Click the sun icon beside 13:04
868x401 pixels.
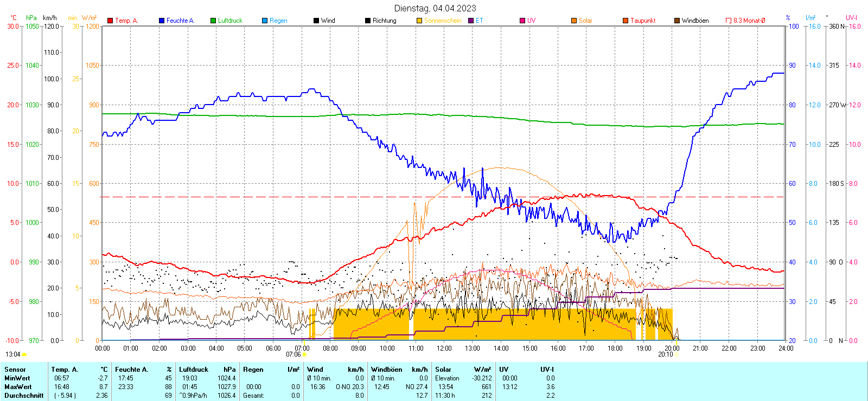tap(24, 354)
